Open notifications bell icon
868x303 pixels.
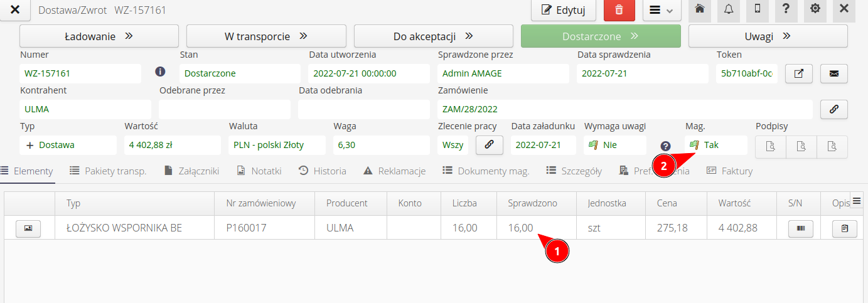tap(729, 9)
